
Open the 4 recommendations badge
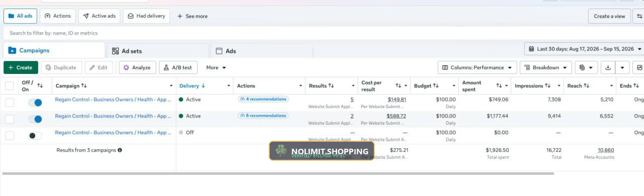tap(263, 99)
